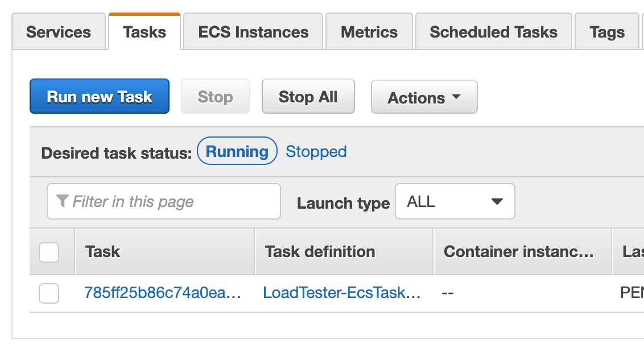Click the '--' container instance cell

(x=448, y=293)
